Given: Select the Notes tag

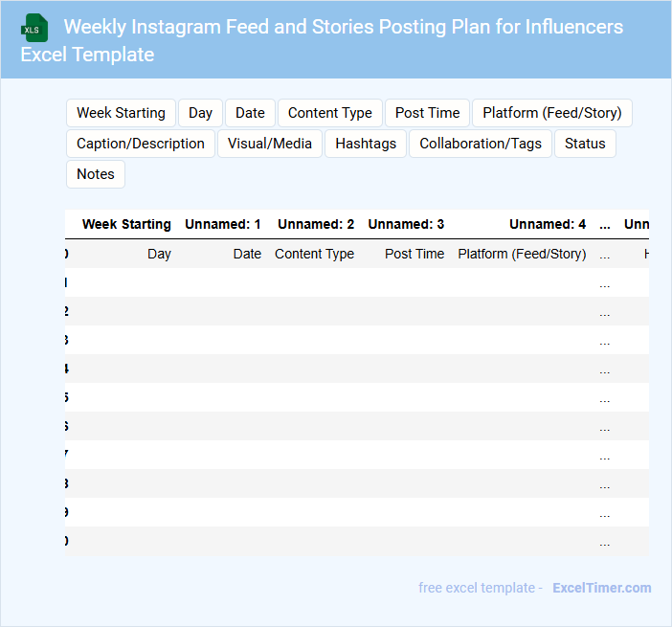Looking at the screenshot, I should [96, 174].
